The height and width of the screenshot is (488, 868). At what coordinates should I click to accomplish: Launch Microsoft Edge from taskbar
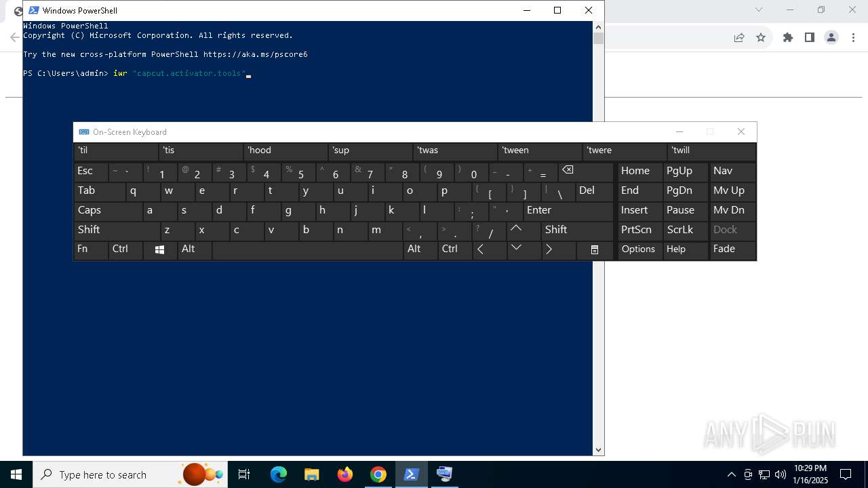coord(279,474)
